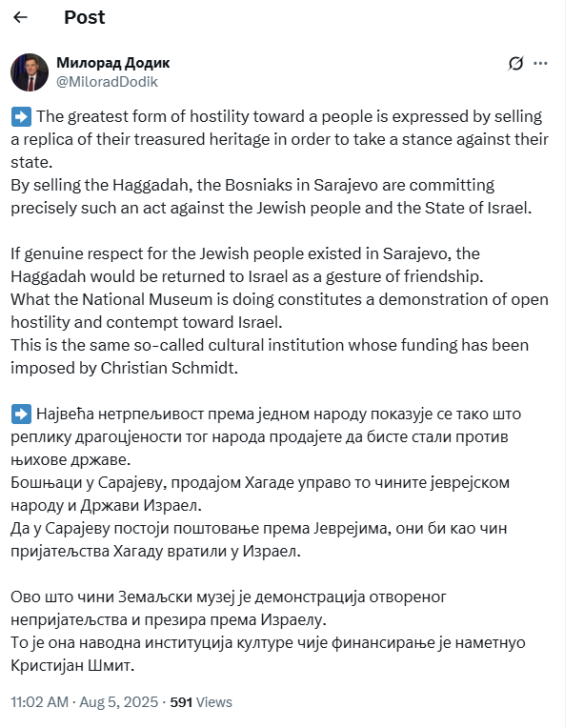Click the 591 Views counter

(x=201, y=702)
